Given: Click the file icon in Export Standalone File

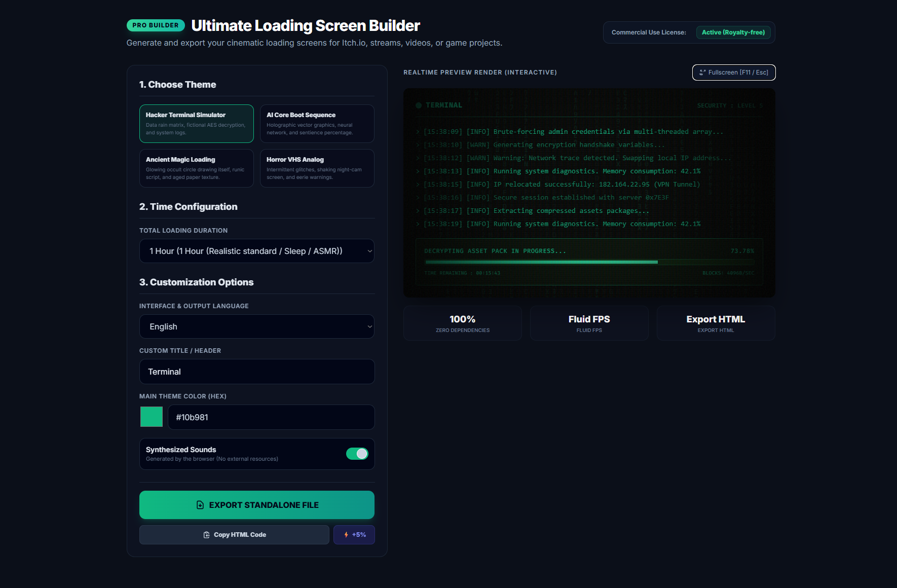Looking at the screenshot, I should (200, 505).
